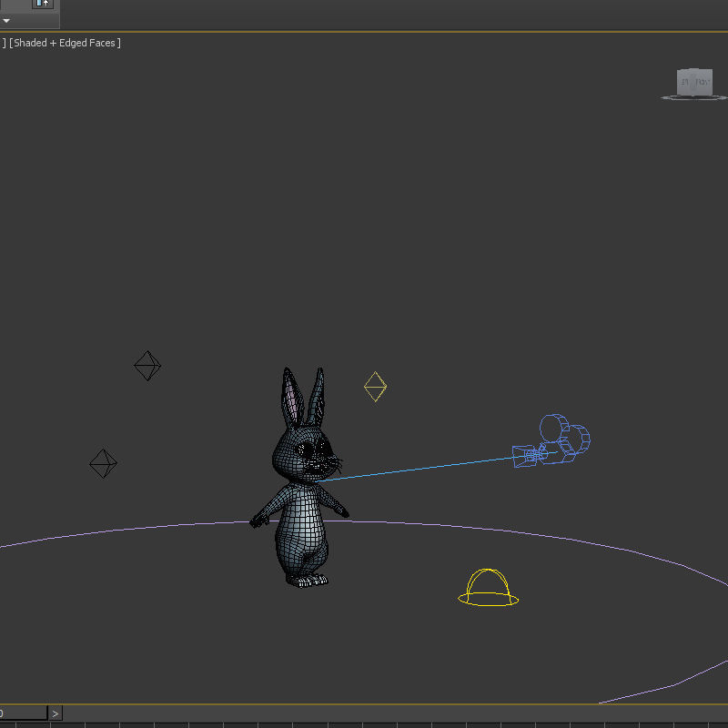Screen dimensions: 728x728
Task: Select the lower black octahedron light
Action: pyautogui.click(x=103, y=463)
